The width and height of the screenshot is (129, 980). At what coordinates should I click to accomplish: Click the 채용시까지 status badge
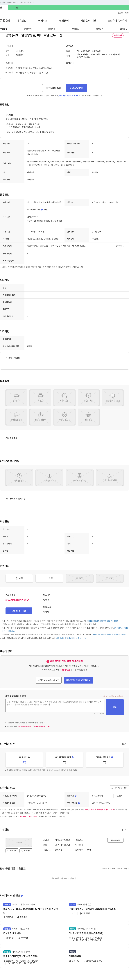click(118, 35)
